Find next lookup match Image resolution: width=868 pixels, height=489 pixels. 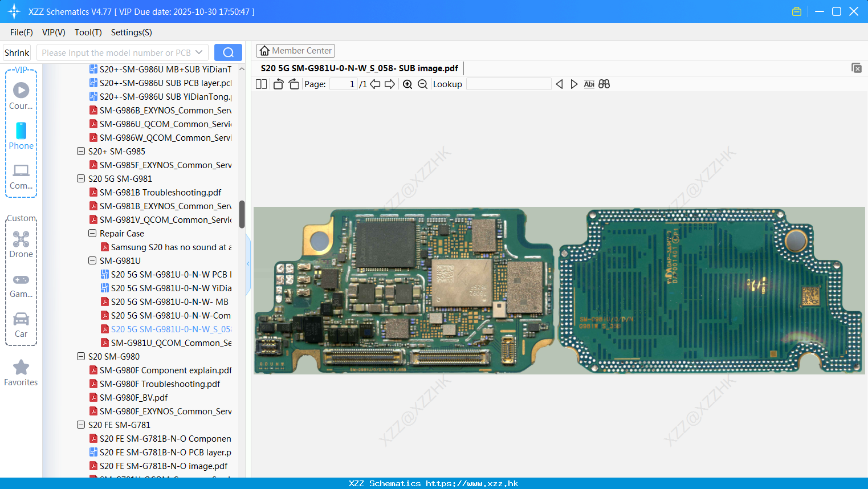[x=574, y=84]
